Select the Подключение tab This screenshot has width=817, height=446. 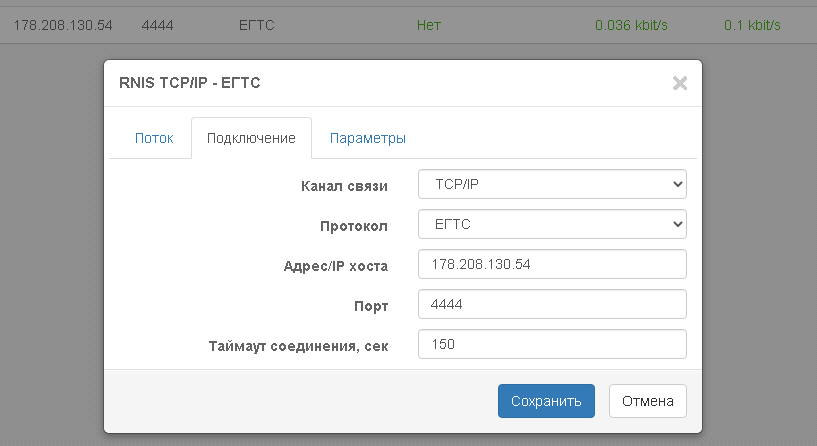tap(251, 138)
